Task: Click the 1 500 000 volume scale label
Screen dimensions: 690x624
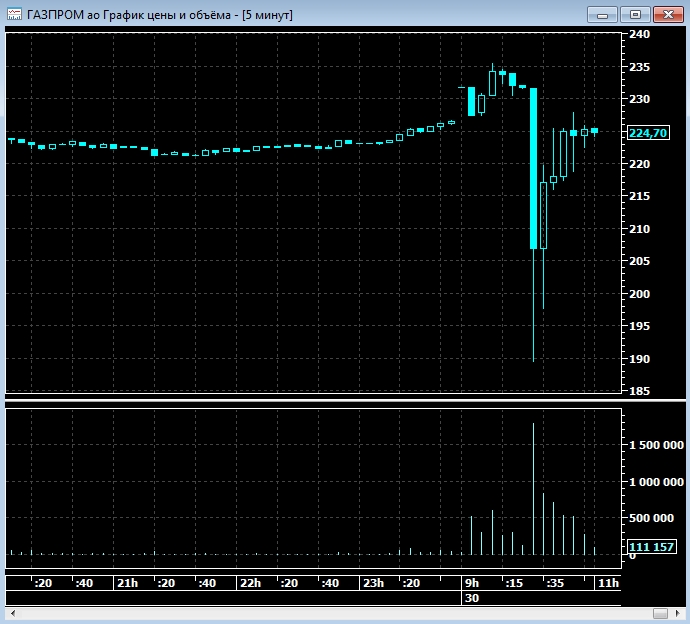Action: (x=655, y=444)
